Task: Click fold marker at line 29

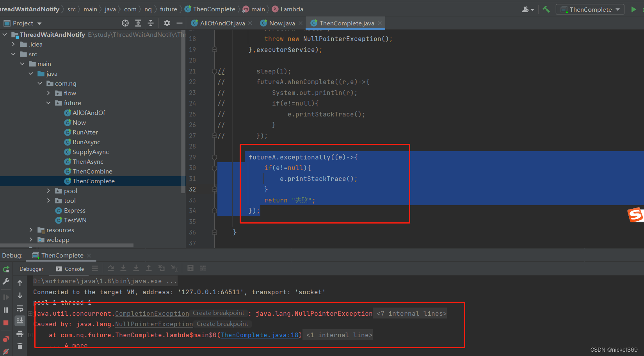Action: pyautogui.click(x=214, y=157)
